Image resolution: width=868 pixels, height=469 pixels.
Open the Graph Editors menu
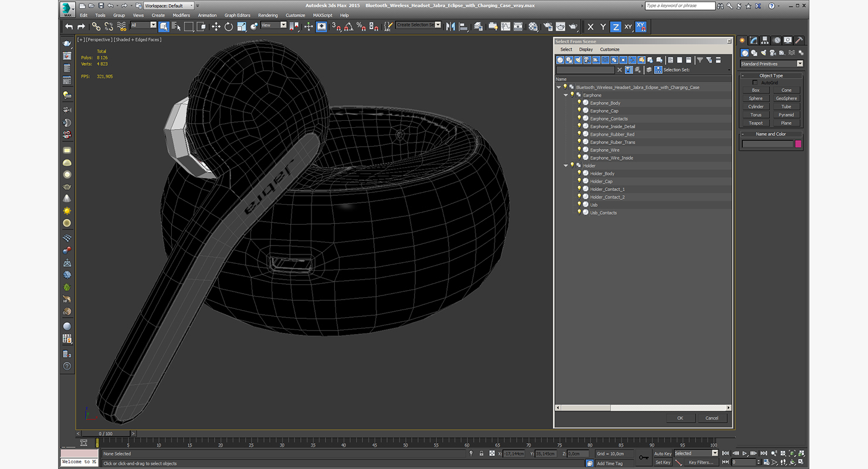pyautogui.click(x=238, y=15)
